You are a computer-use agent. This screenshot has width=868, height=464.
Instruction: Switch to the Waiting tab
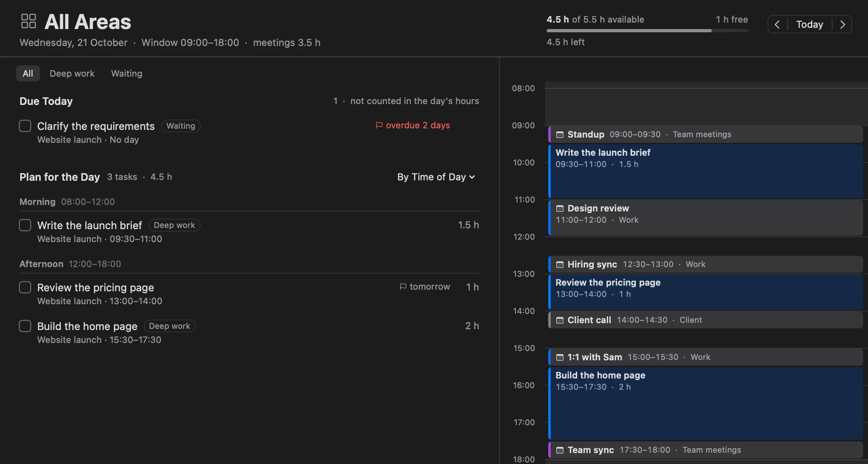[x=127, y=73]
